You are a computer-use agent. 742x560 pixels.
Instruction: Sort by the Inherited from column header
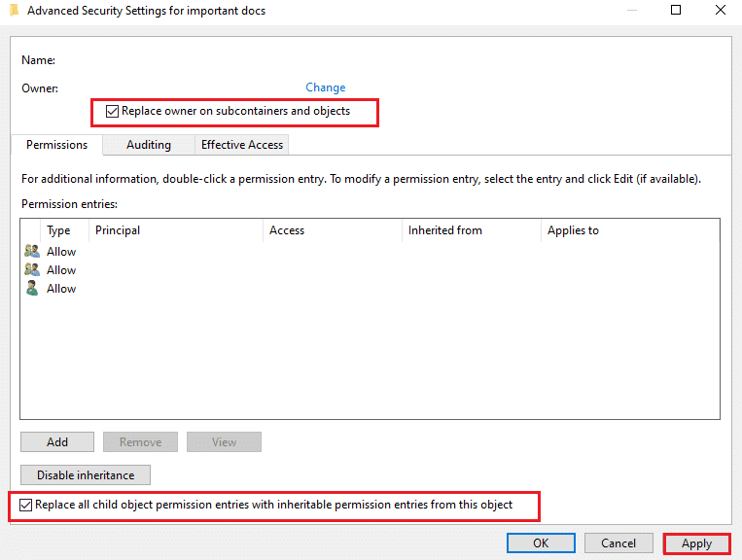[472, 230]
